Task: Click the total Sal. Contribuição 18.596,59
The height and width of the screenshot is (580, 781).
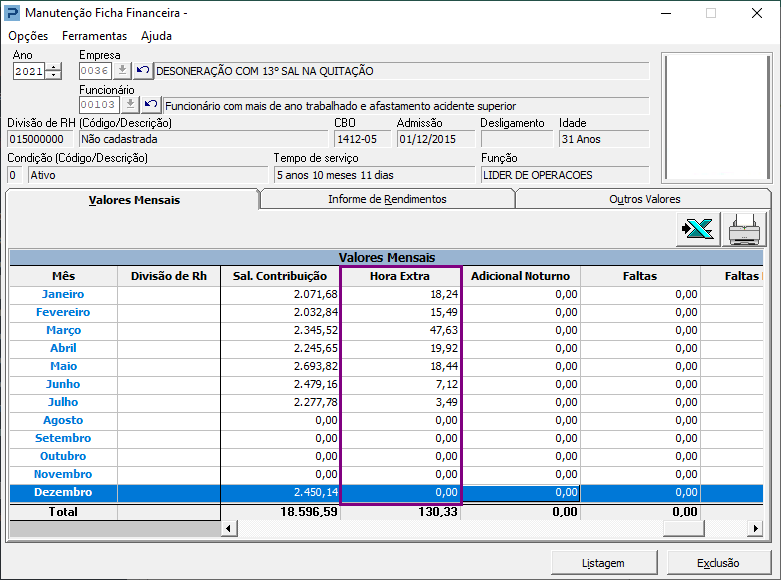Action: point(309,512)
